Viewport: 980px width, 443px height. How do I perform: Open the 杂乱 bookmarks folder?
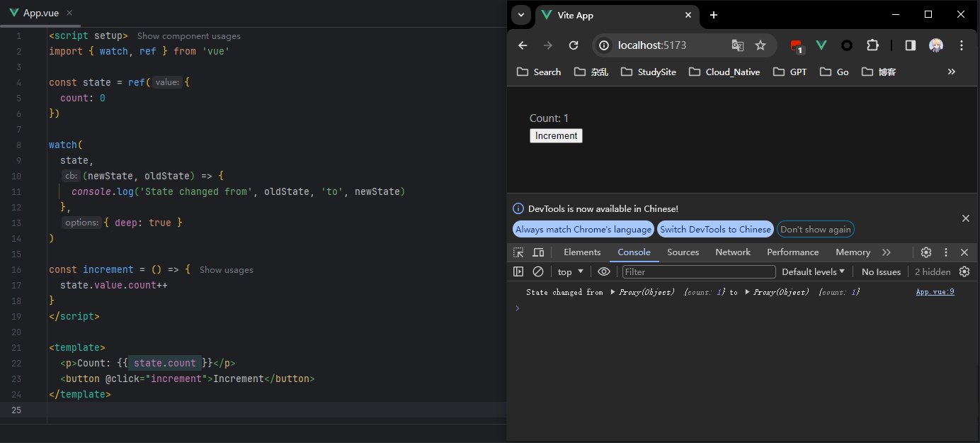pos(591,72)
